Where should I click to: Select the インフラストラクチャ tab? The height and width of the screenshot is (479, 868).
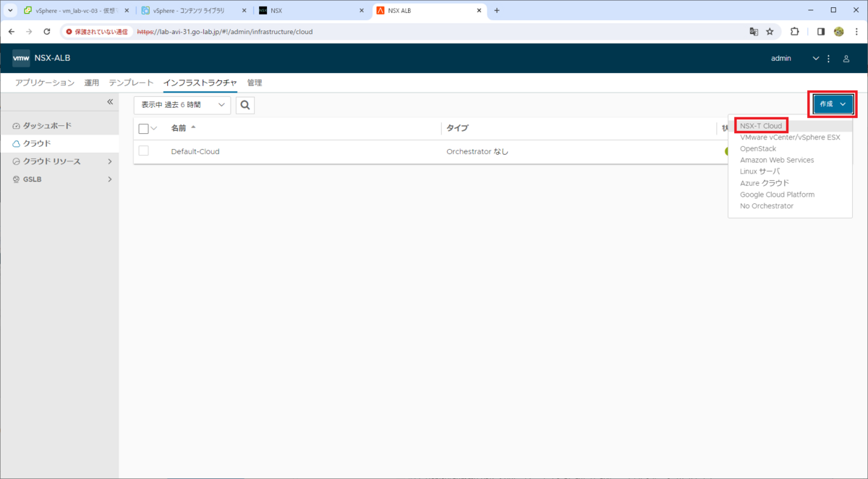pos(200,82)
